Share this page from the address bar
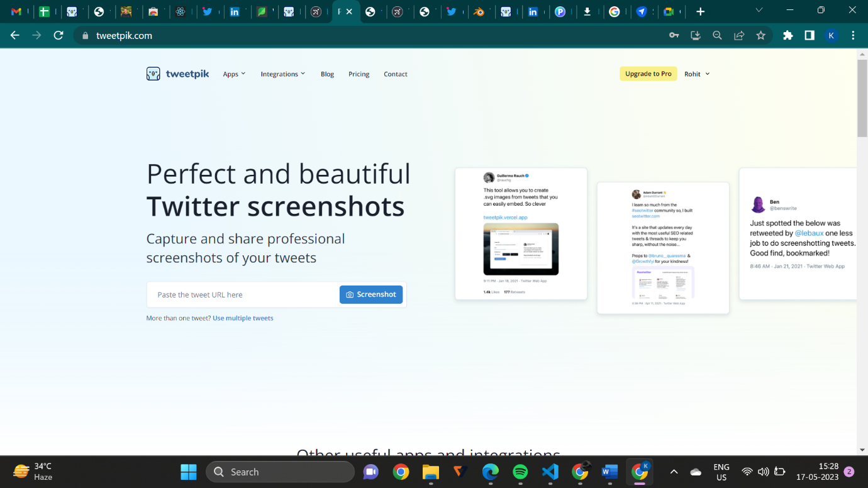 [x=739, y=36]
